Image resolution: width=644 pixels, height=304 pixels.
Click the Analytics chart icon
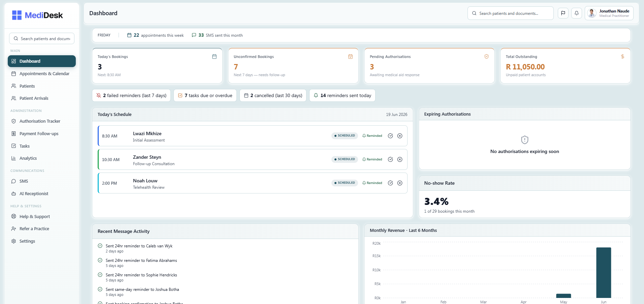coord(14,158)
